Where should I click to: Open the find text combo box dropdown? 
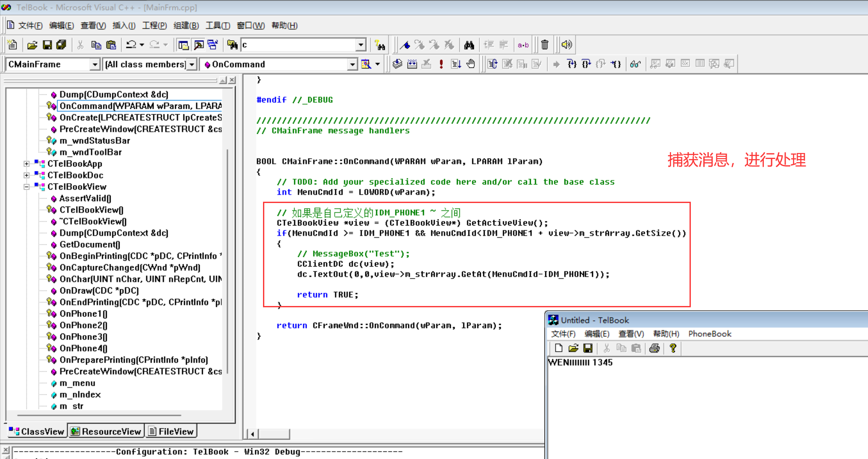tap(361, 45)
